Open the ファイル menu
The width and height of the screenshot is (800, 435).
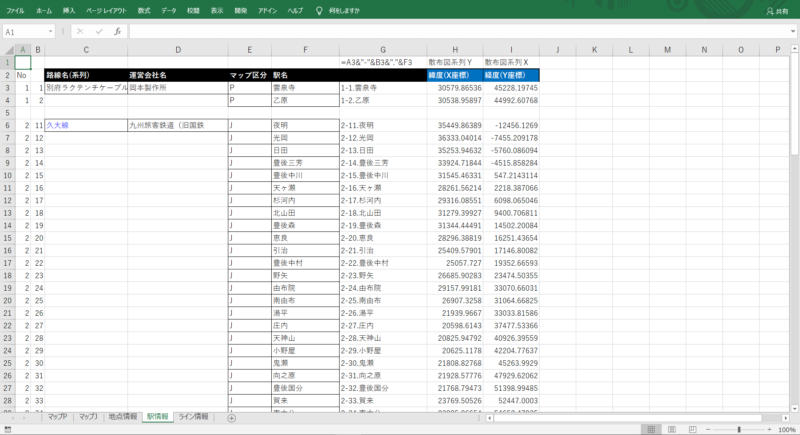point(16,9)
